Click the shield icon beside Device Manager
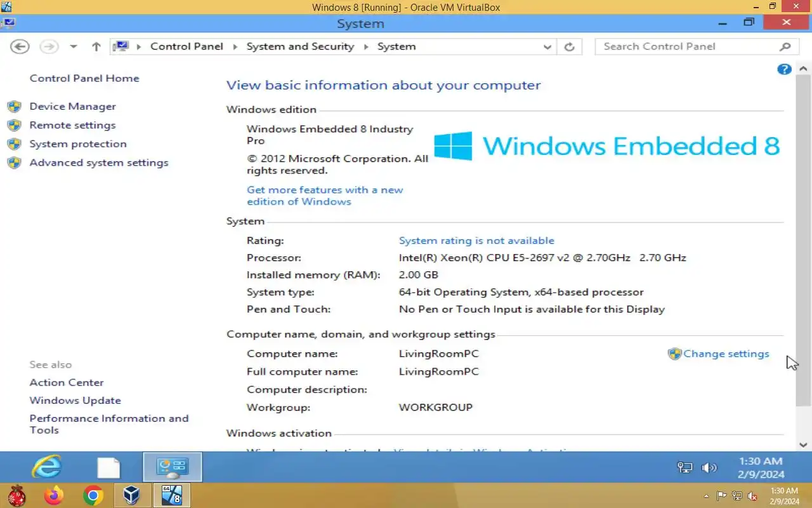Viewport: 812px width, 508px height. [x=15, y=107]
